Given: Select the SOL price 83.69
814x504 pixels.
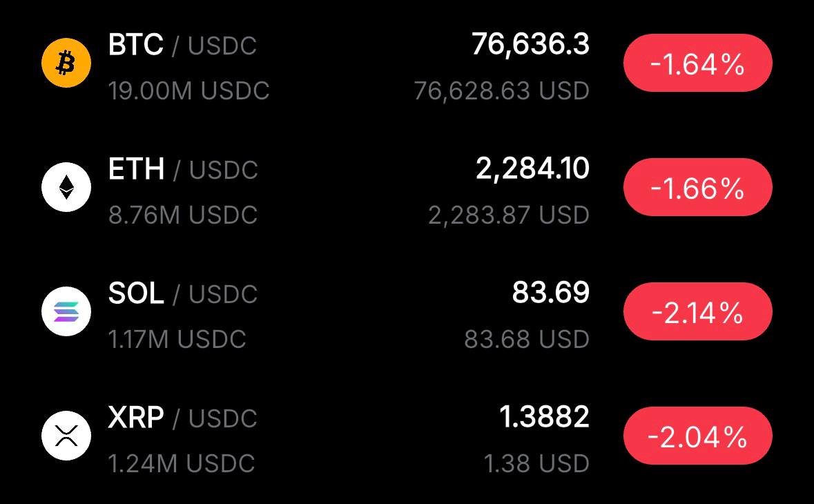Looking at the screenshot, I should [550, 293].
